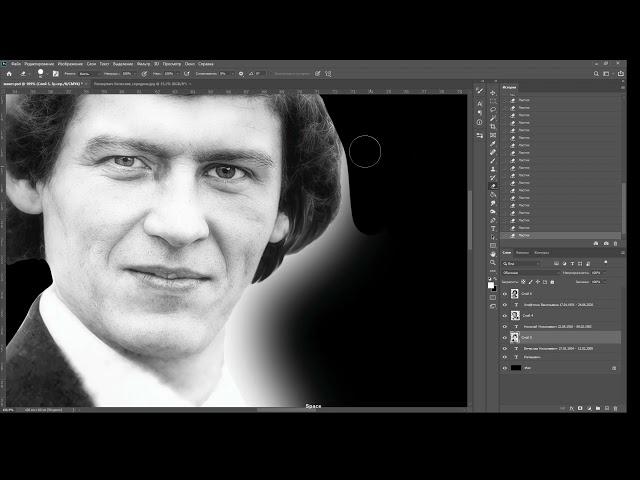The image size is (640, 480).
Task: Switch to the Каналы tab
Action: (522, 253)
